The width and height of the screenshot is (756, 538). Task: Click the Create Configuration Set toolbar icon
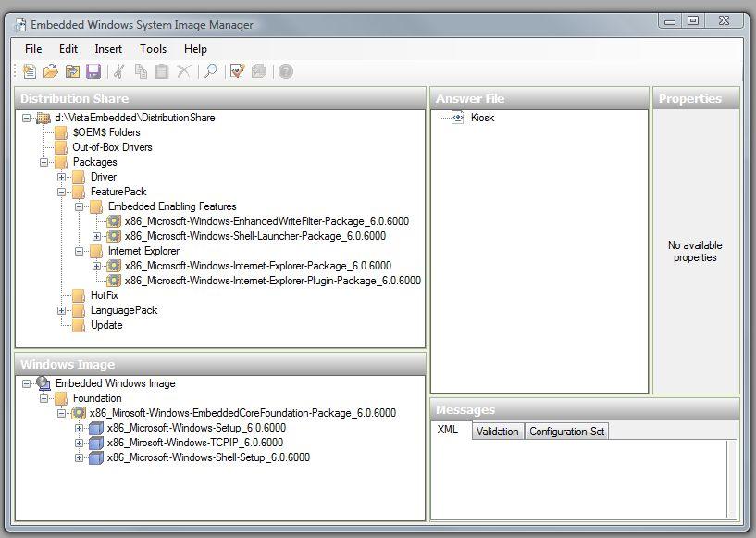pos(259,71)
